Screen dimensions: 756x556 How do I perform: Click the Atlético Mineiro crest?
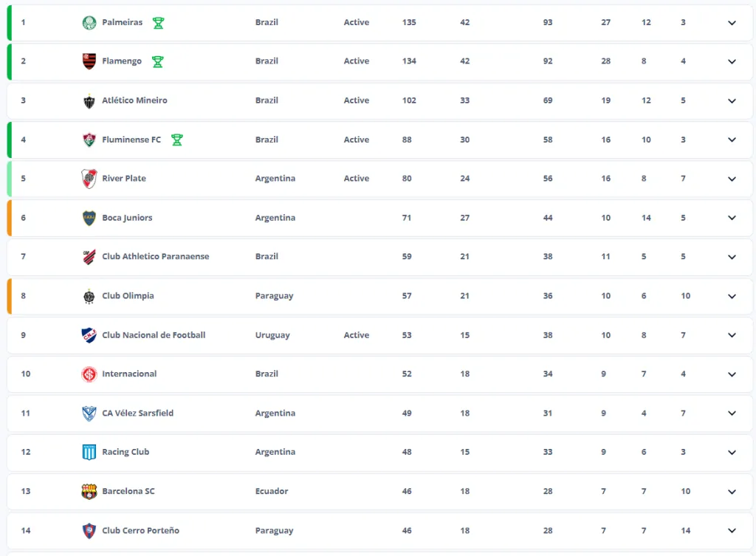click(90, 100)
